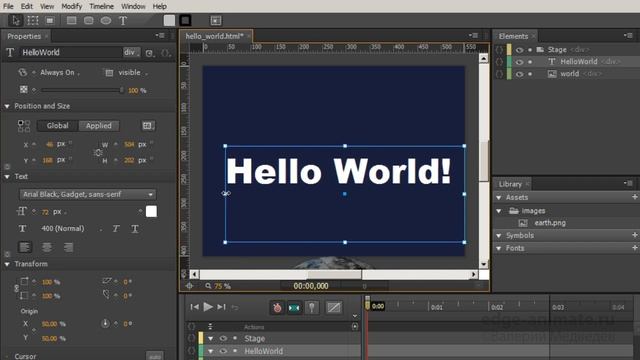
Task: Toggle Auto-Keyframe stopwatch mode
Action: (277, 307)
